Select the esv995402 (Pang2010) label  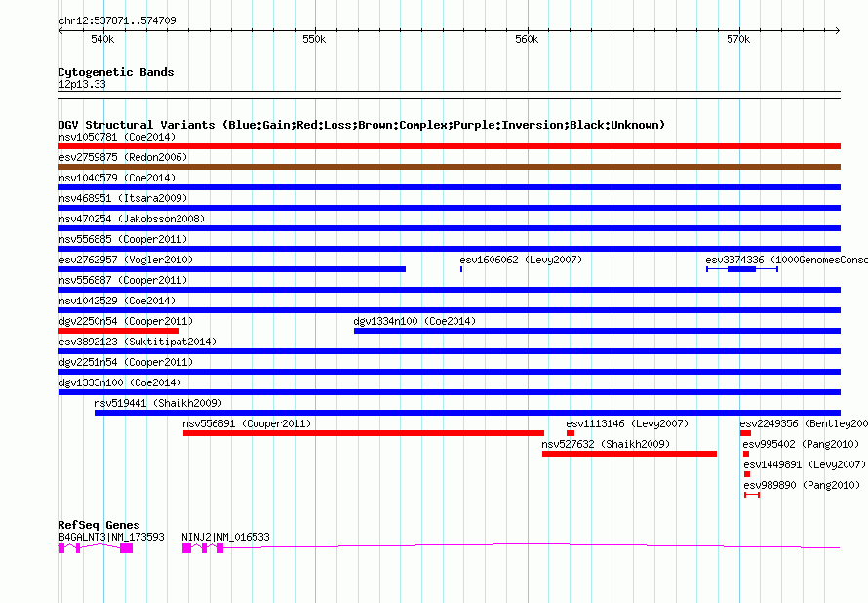801,444
